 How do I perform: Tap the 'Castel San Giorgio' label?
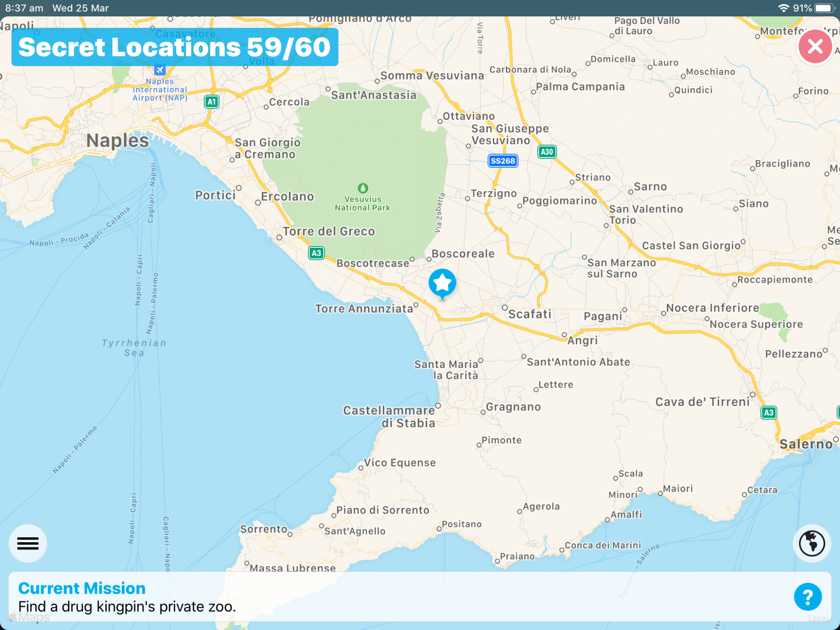(691, 245)
